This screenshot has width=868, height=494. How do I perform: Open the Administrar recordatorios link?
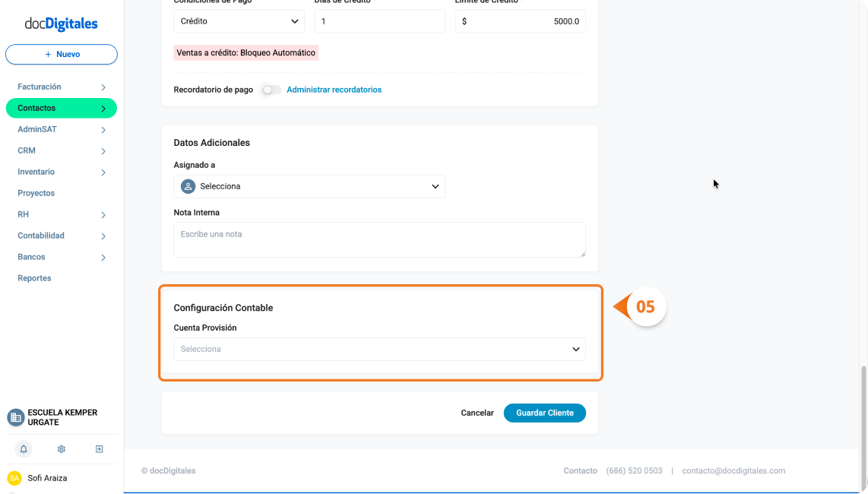pyautogui.click(x=334, y=90)
